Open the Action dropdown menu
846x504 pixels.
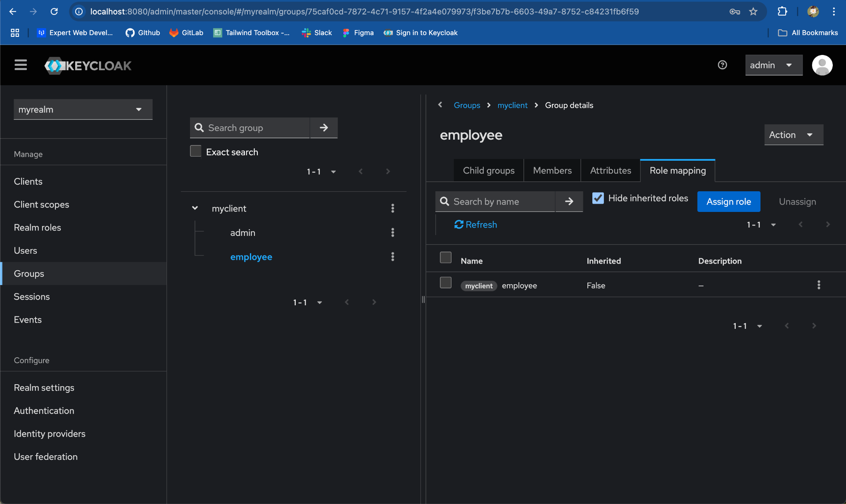793,135
